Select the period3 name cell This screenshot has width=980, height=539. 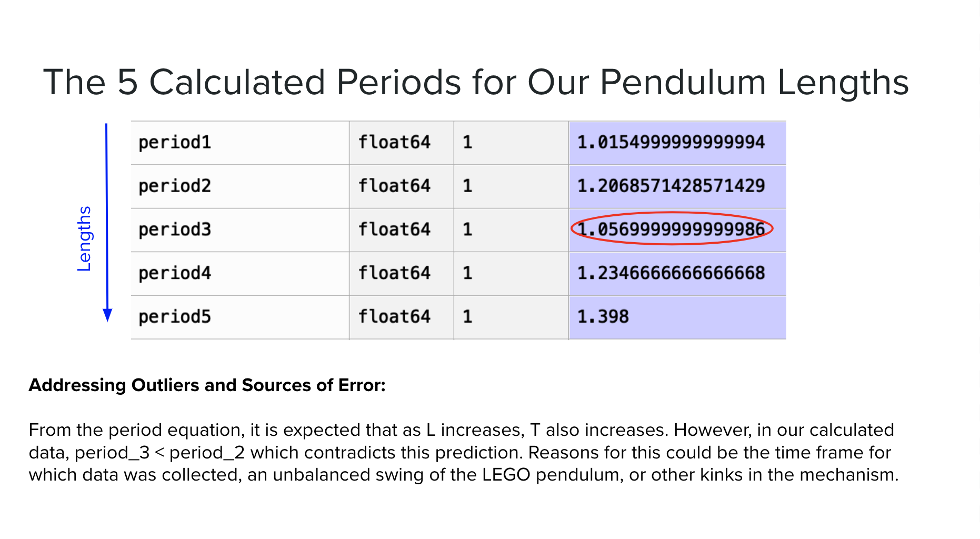coord(240,230)
